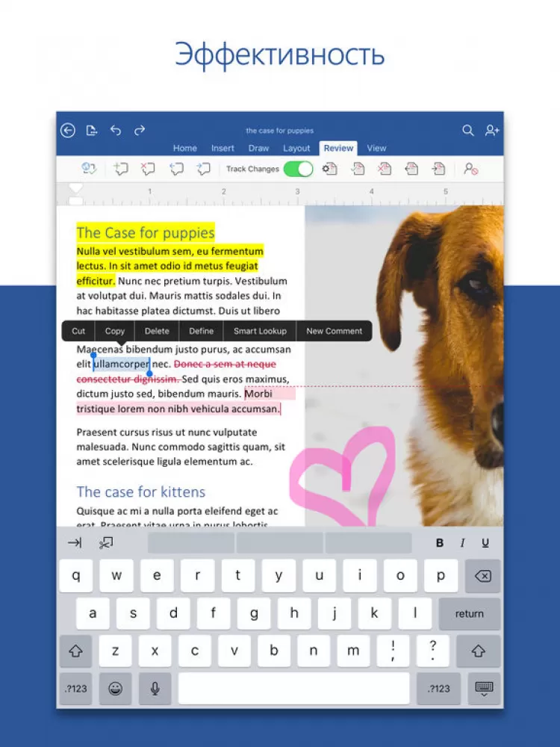Tap the right .?123 key

(438, 689)
